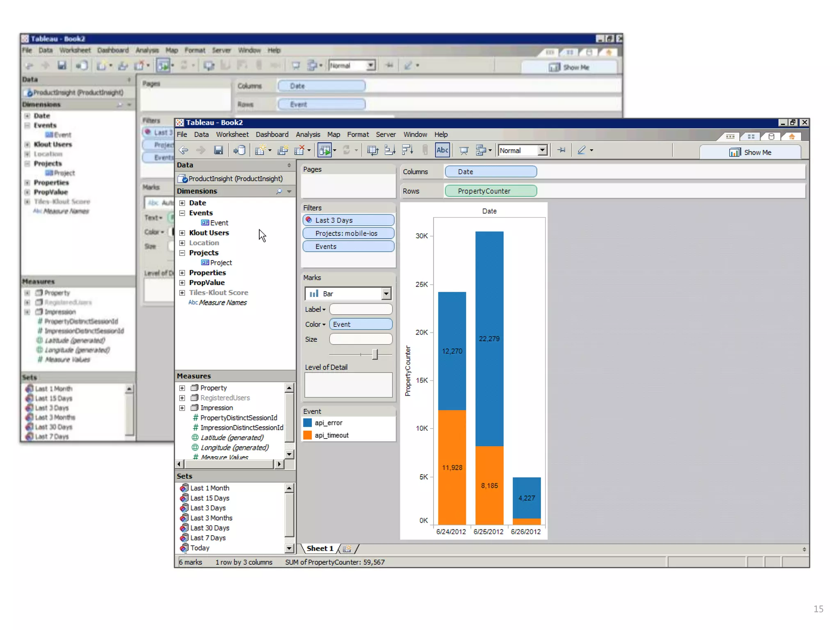Toggle the auto-update run button
The width and height of the screenshot is (840, 630).
[x=325, y=151]
